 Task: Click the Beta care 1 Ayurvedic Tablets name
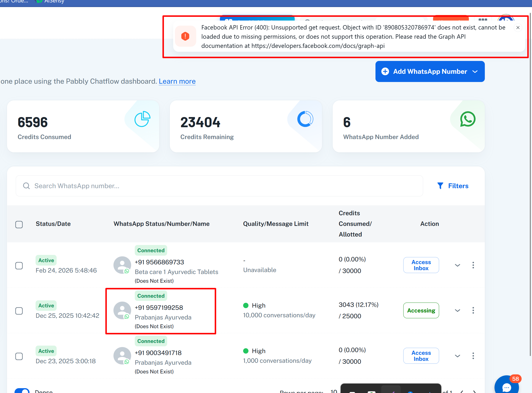point(177,272)
